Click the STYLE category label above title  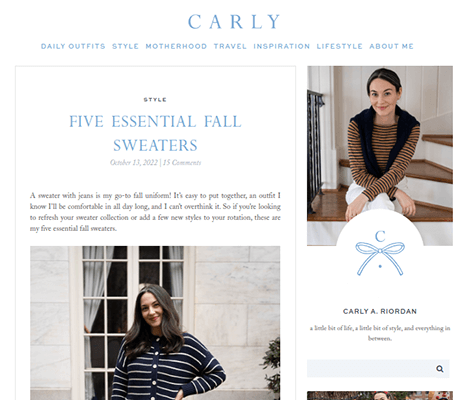155,100
